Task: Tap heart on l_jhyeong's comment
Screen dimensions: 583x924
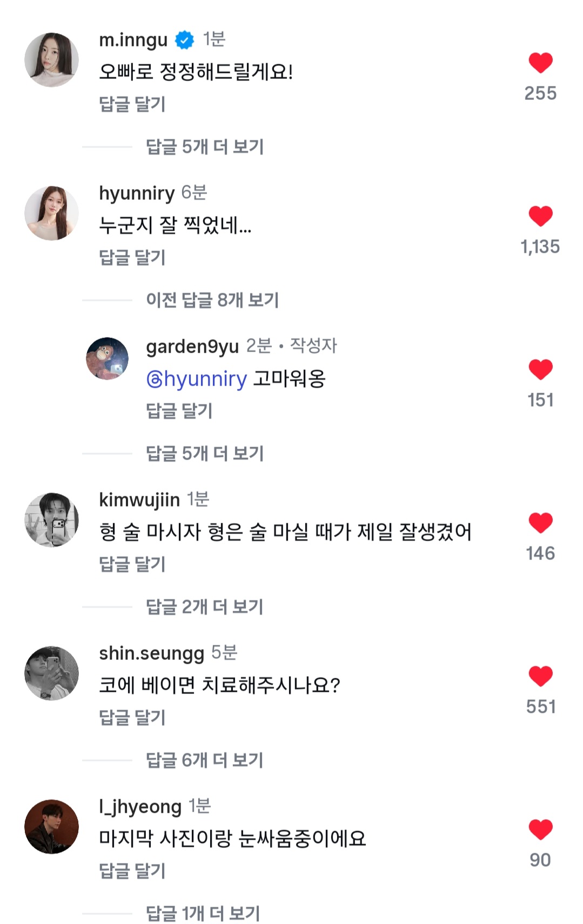Action: [540, 830]
